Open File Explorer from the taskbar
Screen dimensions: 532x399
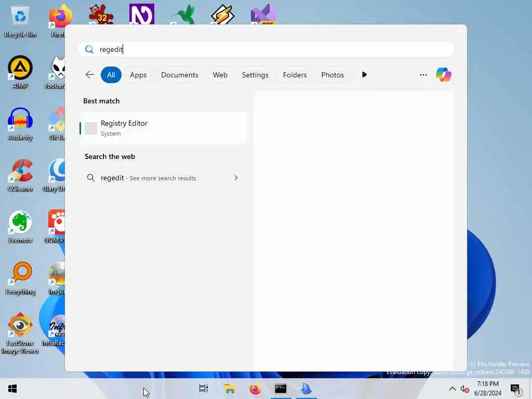coord(230,389)
